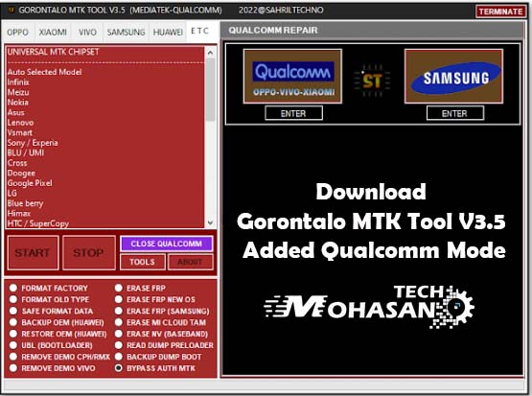
Task: Click the Qualcomm OPPO-VIVO-XIAOMI logo image
Action: point(292,76)
